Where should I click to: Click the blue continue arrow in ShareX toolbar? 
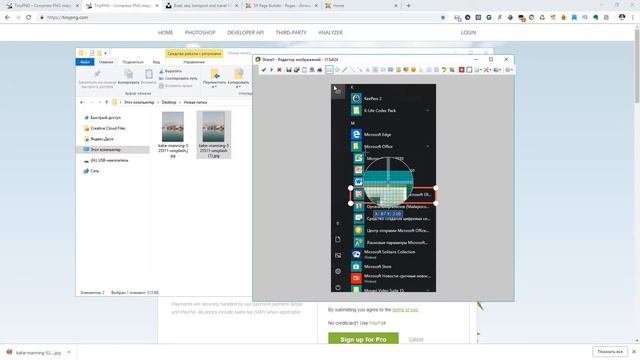(271, 70)
